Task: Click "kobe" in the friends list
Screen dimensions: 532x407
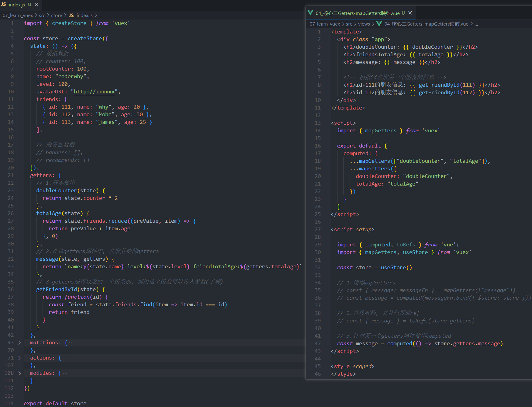Action: pos(105,114)
